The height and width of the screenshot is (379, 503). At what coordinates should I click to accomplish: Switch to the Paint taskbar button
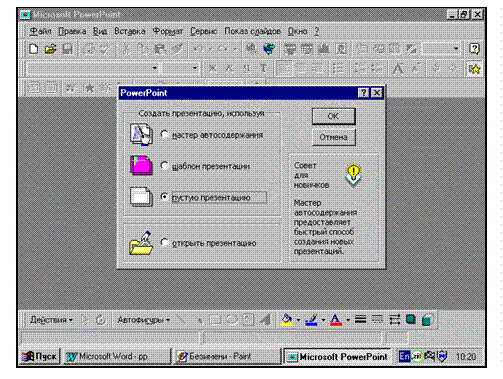point(228,356)
